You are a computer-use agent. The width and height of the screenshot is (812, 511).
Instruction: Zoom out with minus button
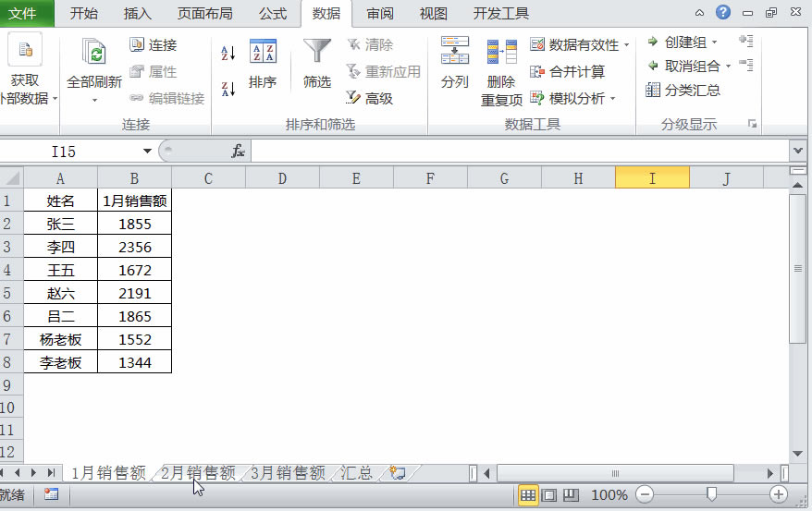click(645, 495)
